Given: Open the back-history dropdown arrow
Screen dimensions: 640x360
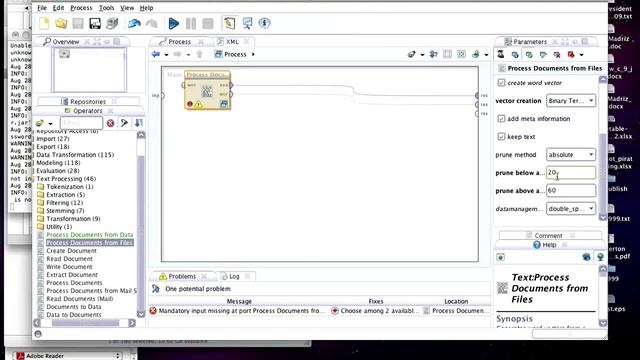Looking at the screenshot, I should (x=166, y=55).
